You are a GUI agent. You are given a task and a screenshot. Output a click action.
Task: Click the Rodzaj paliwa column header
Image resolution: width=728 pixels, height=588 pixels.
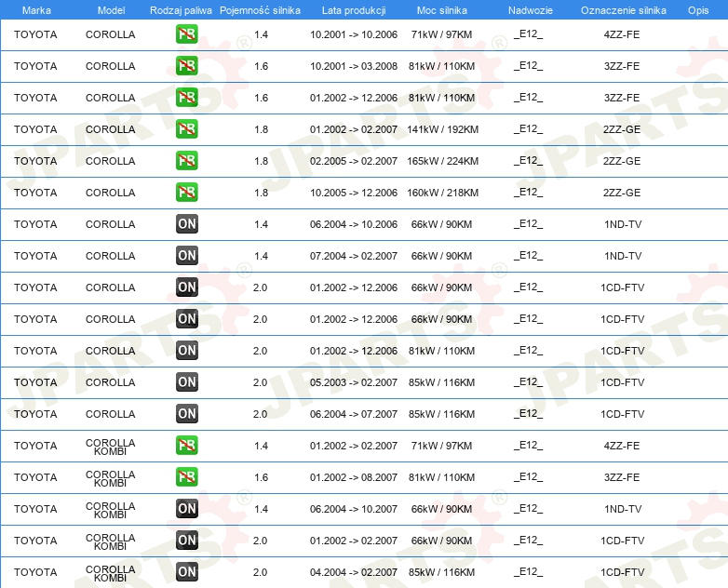[181, 10]
